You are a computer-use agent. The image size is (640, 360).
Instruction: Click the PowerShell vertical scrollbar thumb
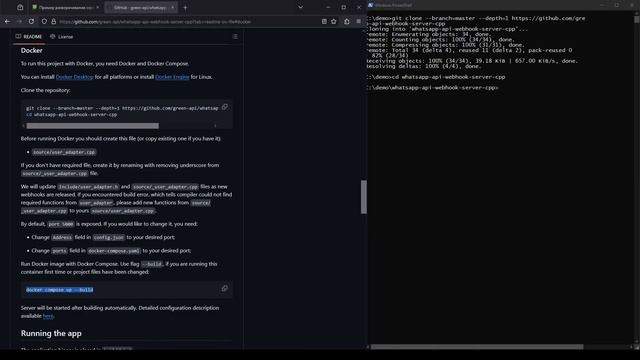(x=637, y=19)
